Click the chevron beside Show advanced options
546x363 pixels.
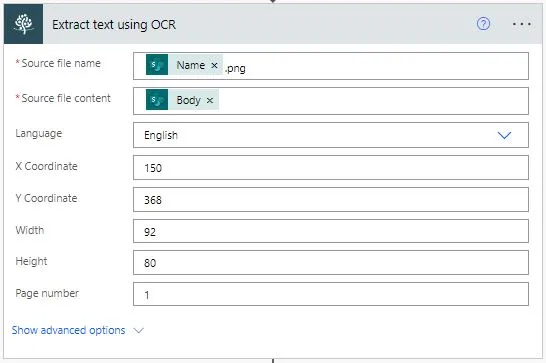(x=139, y=330)
